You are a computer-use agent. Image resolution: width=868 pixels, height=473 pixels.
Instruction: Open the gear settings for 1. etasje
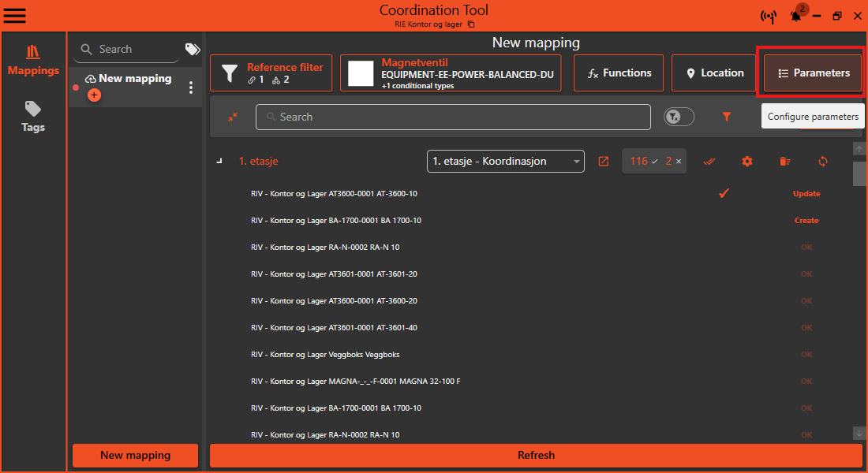point(746,161)
